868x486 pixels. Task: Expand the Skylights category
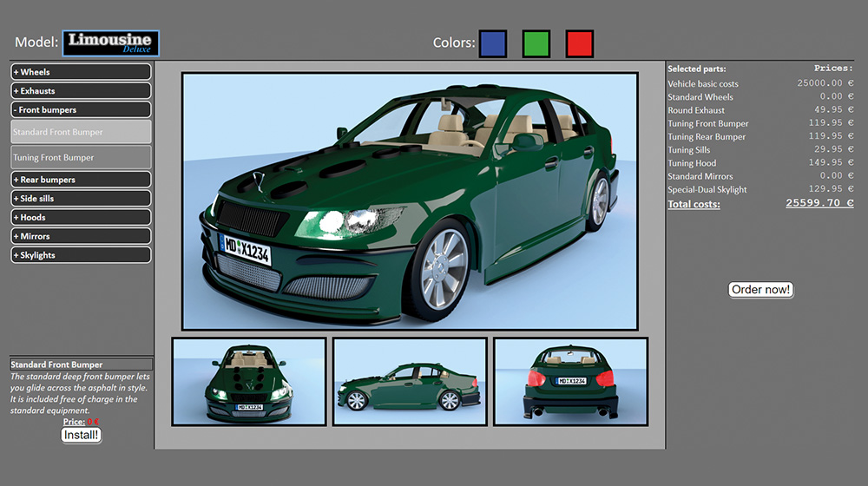[81, 255]
